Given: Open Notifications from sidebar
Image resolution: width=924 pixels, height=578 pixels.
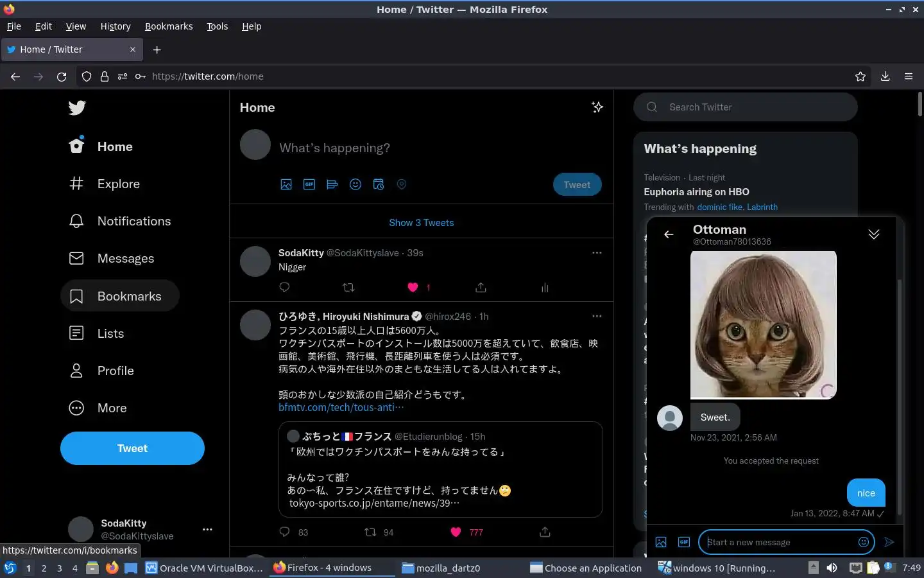Looking at the screenshot, I should click(x=120, y=221).
